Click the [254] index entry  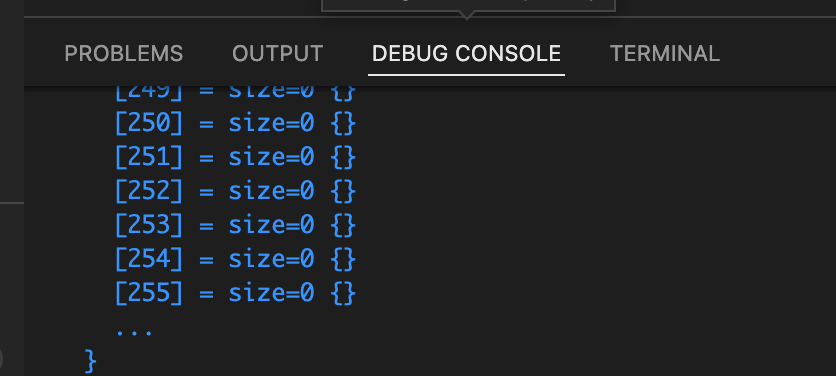pyautogui.click(x=149, y=259)
